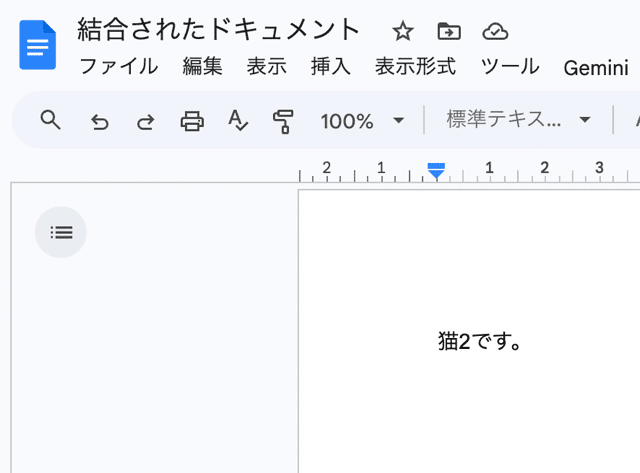Screen dimensions: 640x473
Task: Open the Google Docs home icon
Action: pyautogui.click(x=38, y=45)
